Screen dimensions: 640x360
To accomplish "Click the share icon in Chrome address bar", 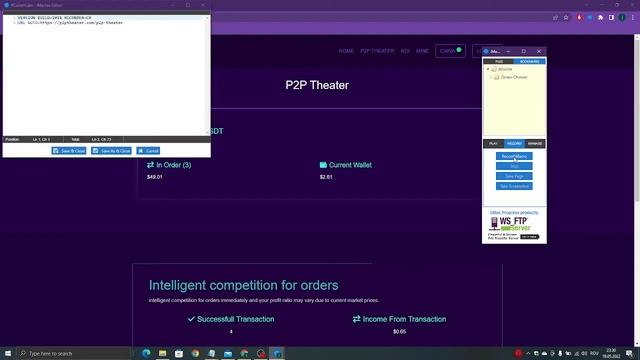I will [x=555, y=18].
